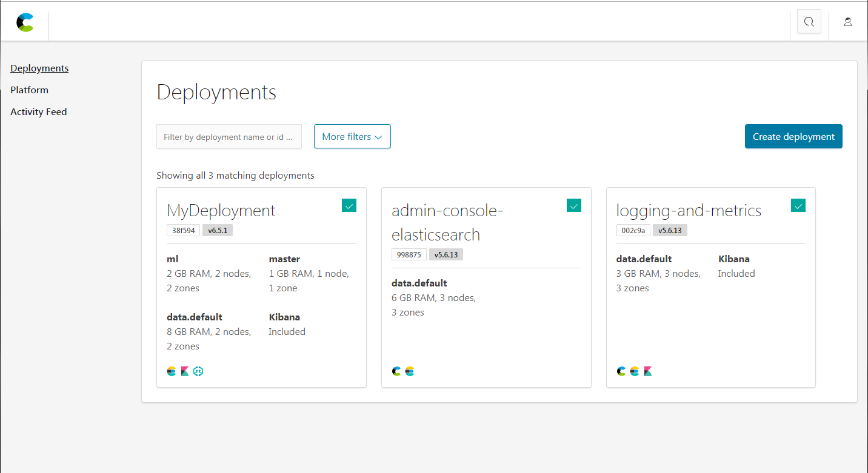This screenshot has height=473, width=868.
Task: Select Deployments in the sidebar
Action: coord(39,68)
